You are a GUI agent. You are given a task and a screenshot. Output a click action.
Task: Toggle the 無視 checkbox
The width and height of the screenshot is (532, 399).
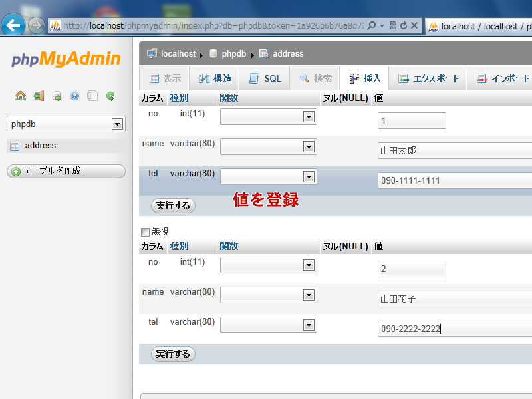pyautogui.click(x=145, y=232)
